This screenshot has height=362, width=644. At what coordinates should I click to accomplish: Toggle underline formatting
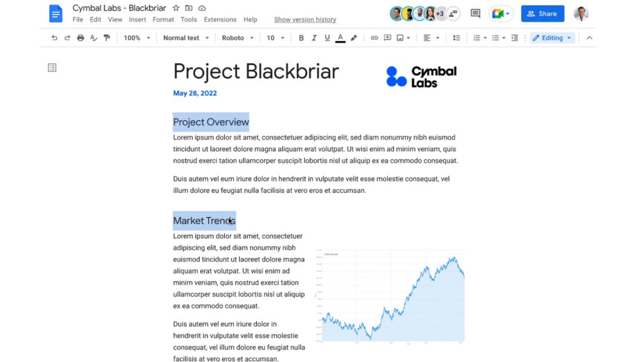327,38
